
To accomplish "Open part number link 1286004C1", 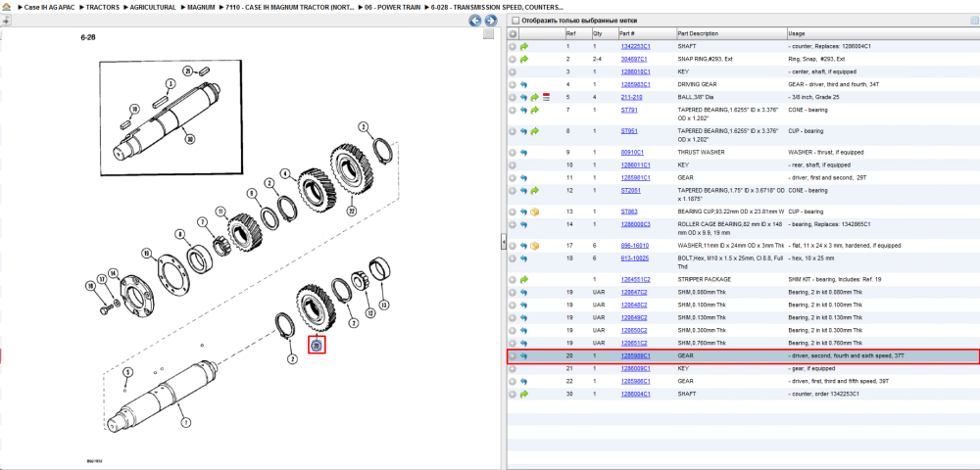I will point(635,394).
